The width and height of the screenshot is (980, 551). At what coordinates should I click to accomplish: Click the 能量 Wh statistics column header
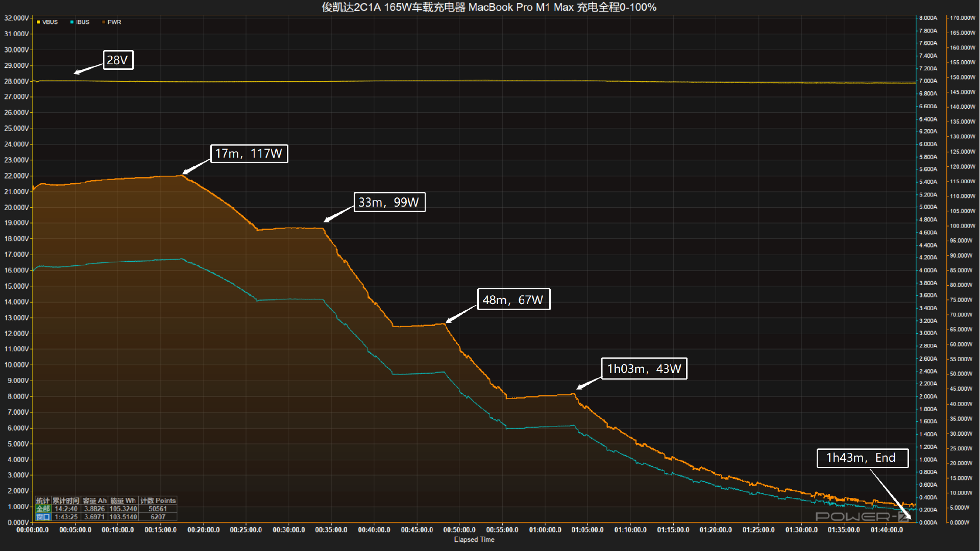[x=123, y=500]
